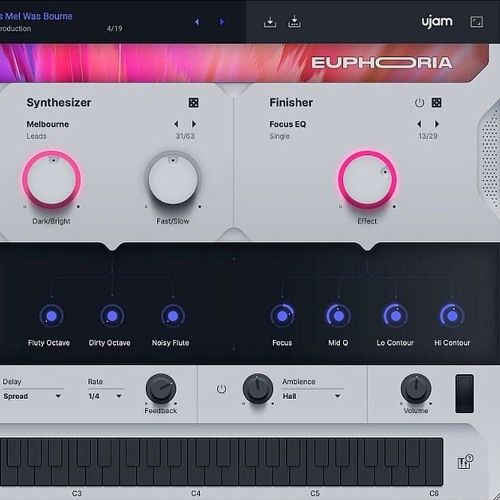Click the Volume knob
Viewport: 500px width, 500px height.
pyautogui.click(x=416, y=389)
